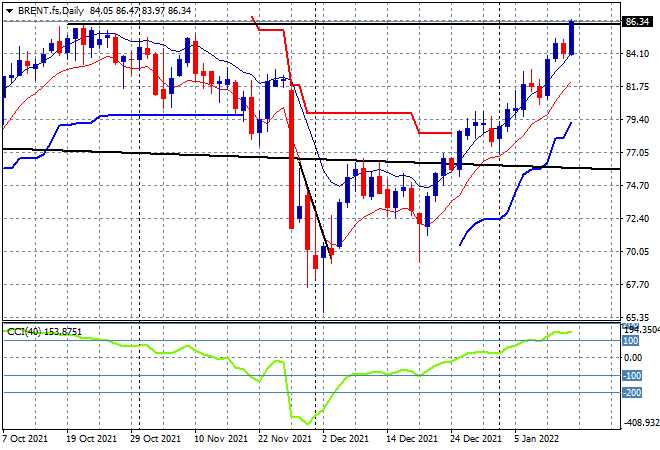Select the current price label 86.34
The height and width of the screenshot is (450, 660).
637,21
